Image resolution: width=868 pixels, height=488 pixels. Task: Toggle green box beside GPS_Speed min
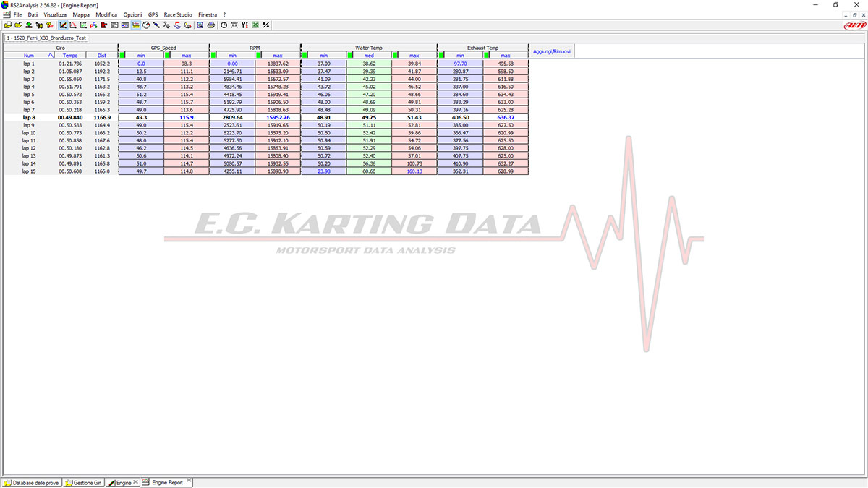pos(122,55)
